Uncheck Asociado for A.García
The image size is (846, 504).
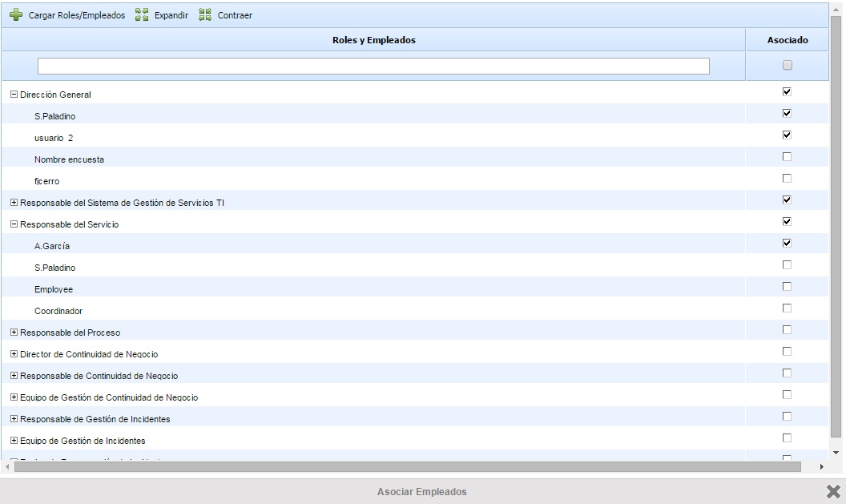point(787,243)
